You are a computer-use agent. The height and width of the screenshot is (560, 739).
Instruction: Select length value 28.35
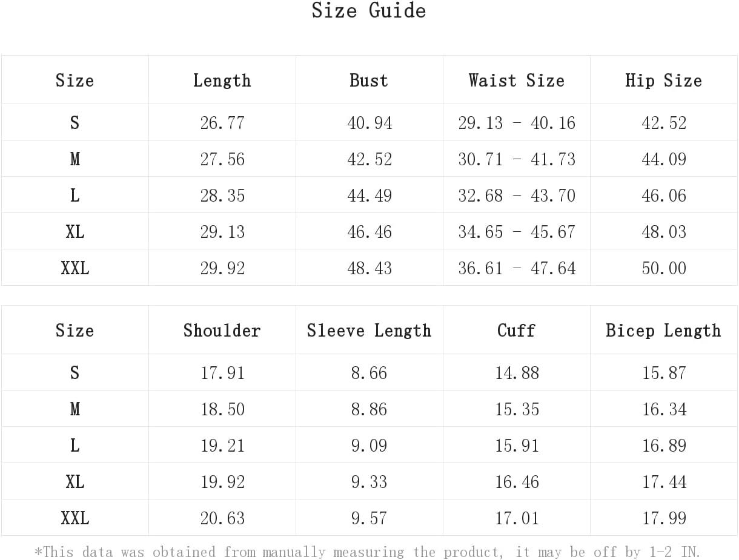(x=222, y=196)
